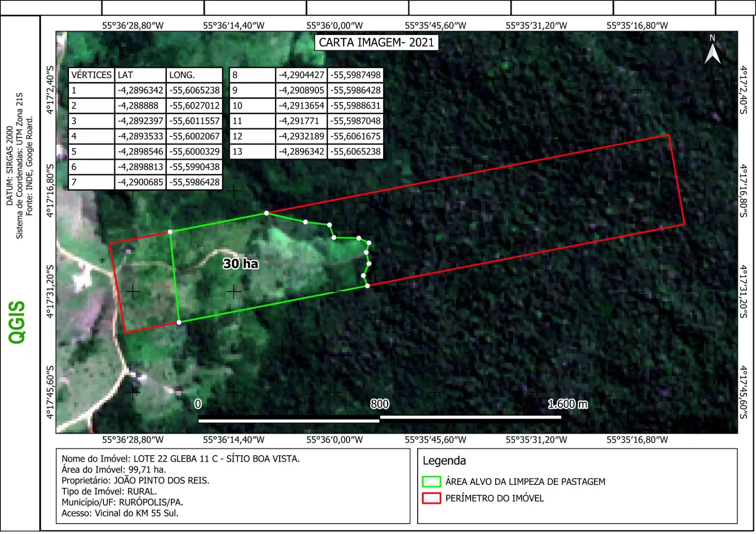Select the red property perimeter legend swatch

pyautogui.click(x=431, y=498)
